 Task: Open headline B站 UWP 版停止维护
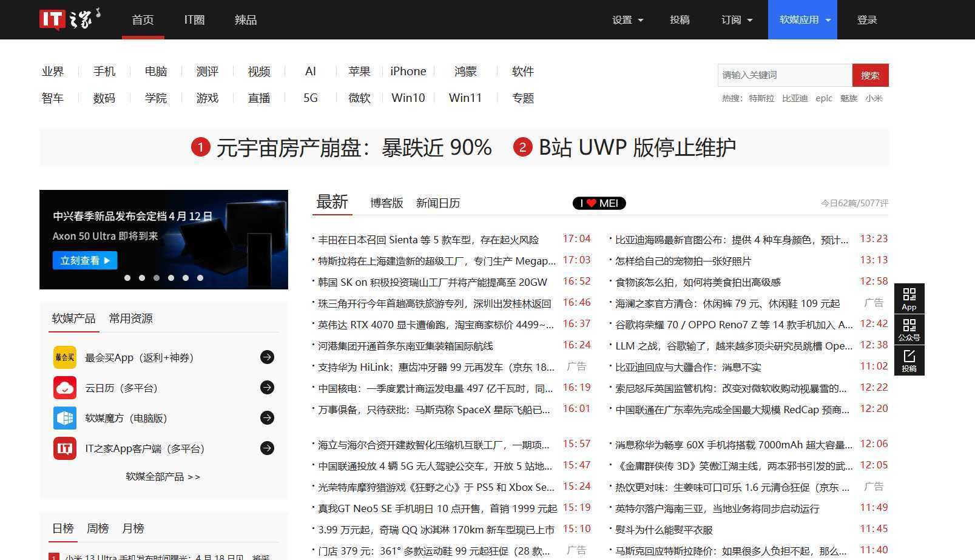[x=637, y=147]
